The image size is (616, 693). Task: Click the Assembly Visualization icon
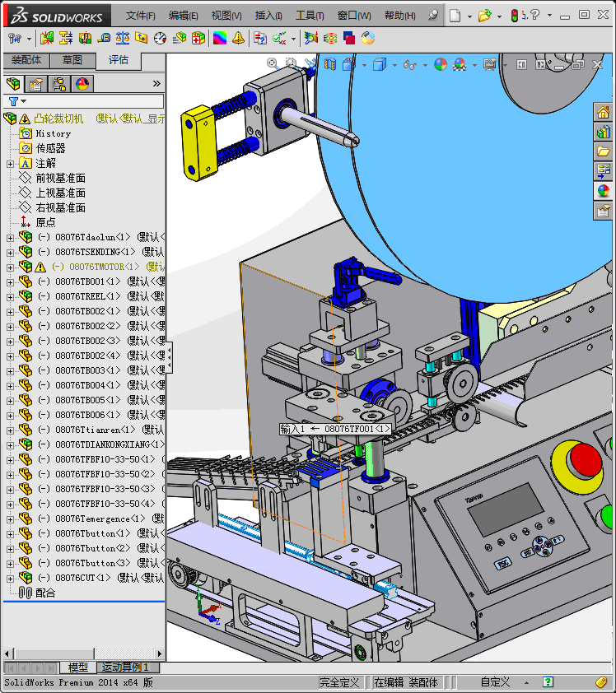tap(179, 39)
